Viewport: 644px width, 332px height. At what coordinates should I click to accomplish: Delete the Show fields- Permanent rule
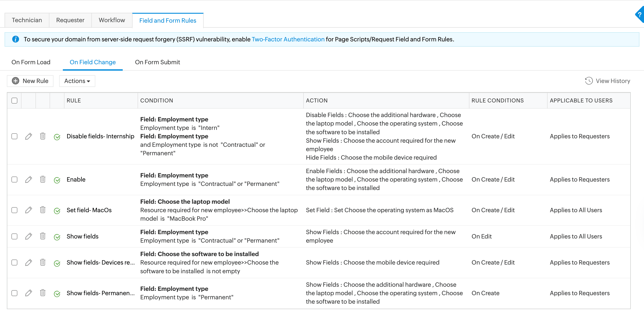tap(43, 293)
